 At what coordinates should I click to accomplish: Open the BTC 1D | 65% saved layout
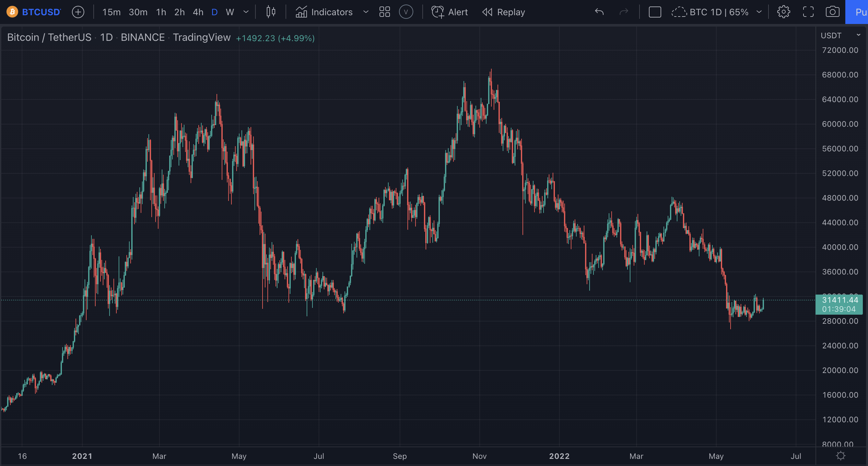point(710,12)
